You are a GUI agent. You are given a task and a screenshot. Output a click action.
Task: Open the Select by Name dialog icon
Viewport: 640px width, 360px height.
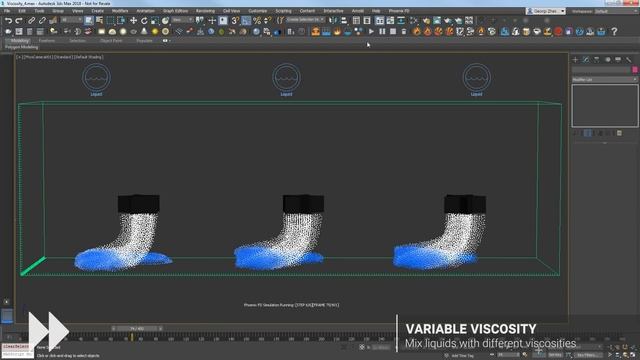point(99,20)
